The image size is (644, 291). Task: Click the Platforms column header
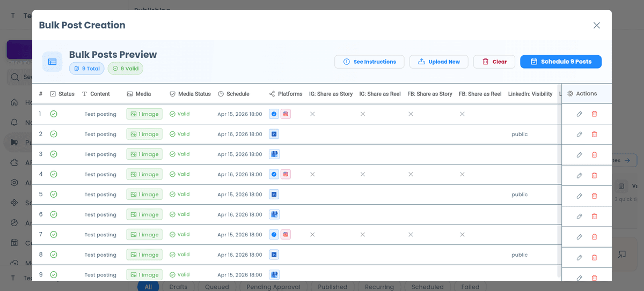pos(286,94)
